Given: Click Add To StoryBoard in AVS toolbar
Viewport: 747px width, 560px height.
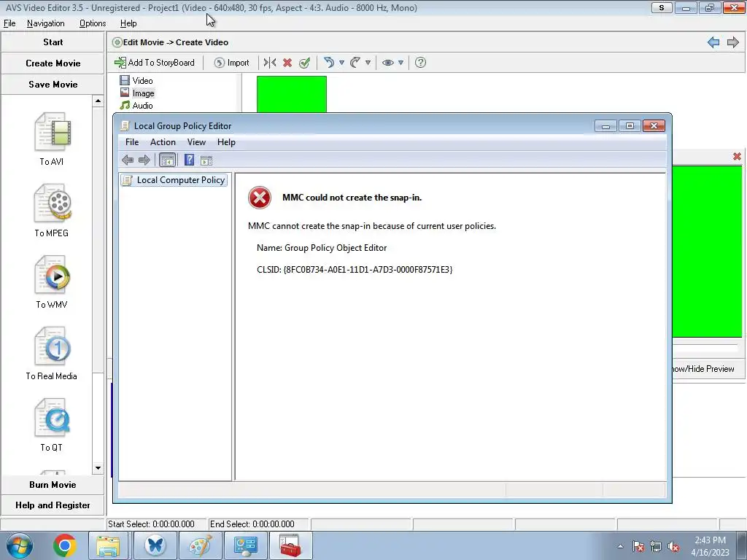Looking at the screenshot, I should (x=155, y=63).
